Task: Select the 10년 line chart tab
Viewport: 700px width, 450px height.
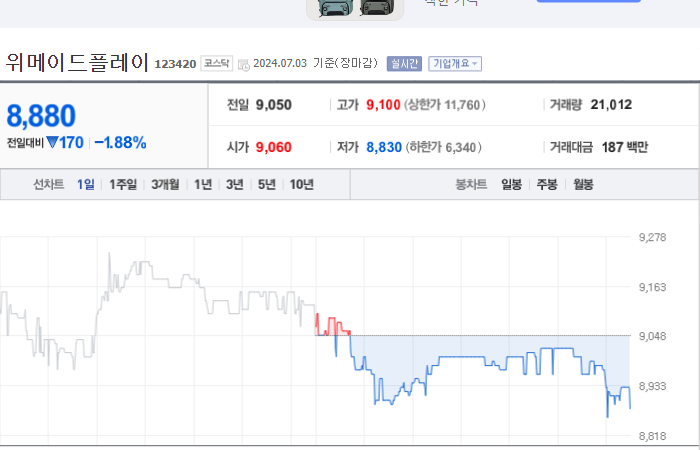Action: (302, 184)
